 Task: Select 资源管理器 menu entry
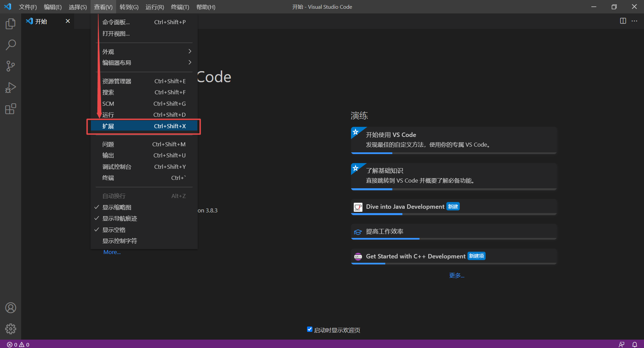[x=144, y=81]
